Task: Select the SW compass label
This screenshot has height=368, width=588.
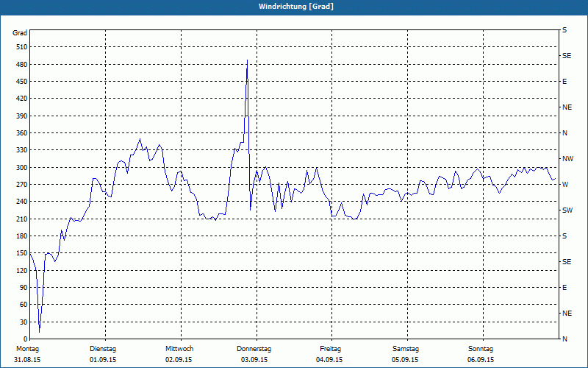Action: click(x=567, y=210)
